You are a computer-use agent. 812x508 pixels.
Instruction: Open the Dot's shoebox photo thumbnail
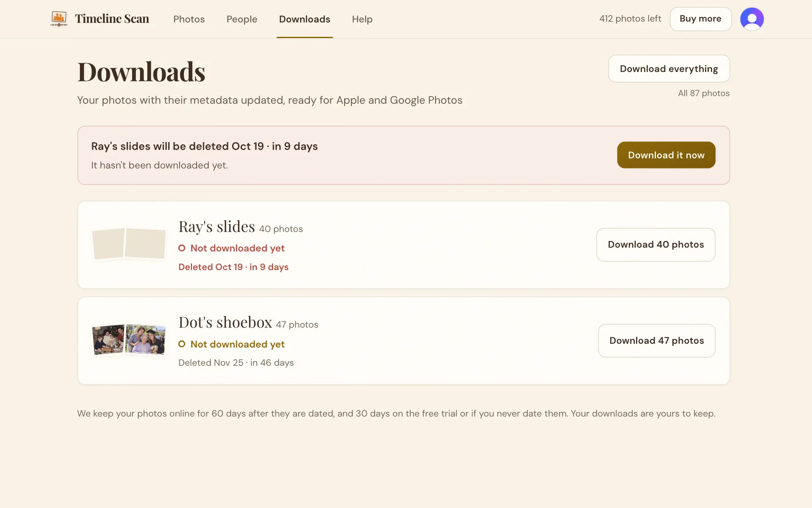tap(129, 340)
